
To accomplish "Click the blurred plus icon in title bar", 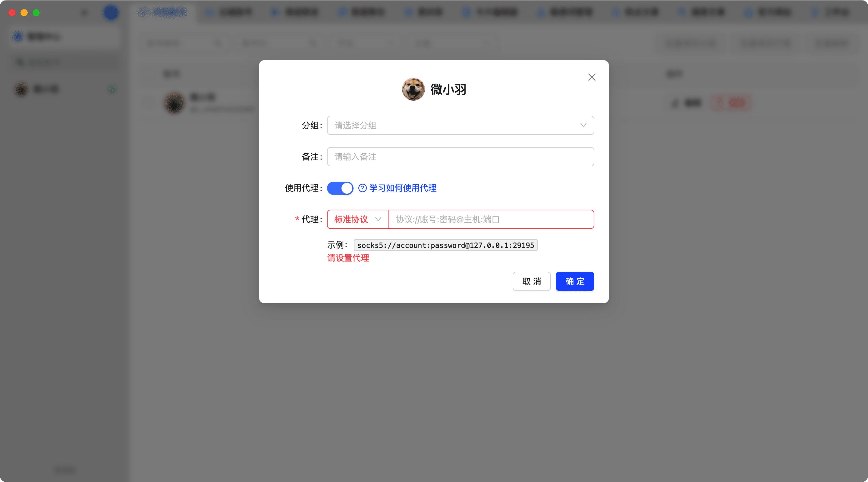I will [x=84, y=13].
